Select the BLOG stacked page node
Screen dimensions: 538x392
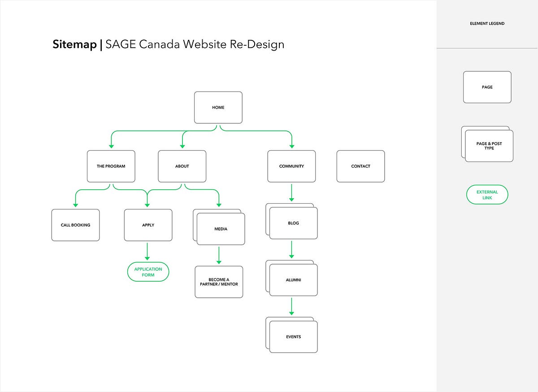[x=292, y=221]
